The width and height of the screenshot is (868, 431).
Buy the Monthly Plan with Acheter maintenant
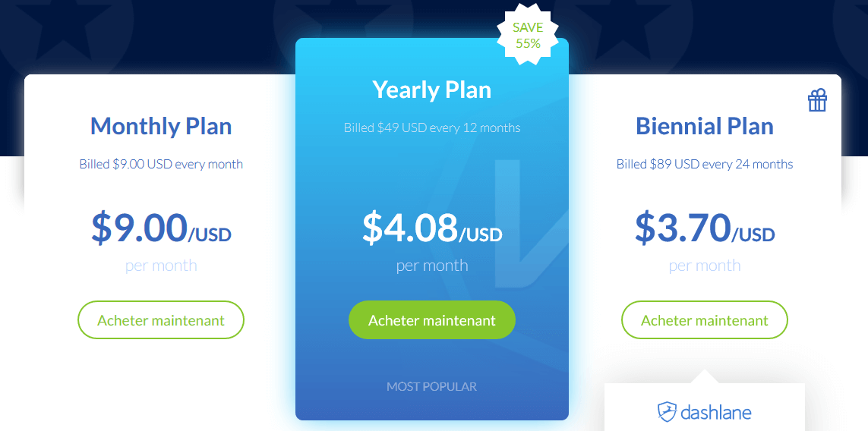[x=160, y=319]
